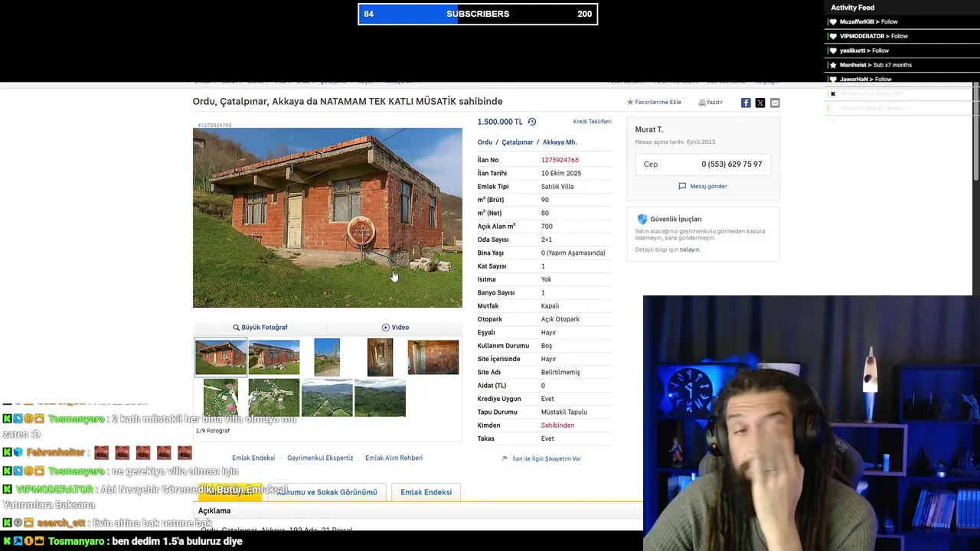980x551 pixels.
Task: Share the listing by email icon
Action: [x=775, y=103]
